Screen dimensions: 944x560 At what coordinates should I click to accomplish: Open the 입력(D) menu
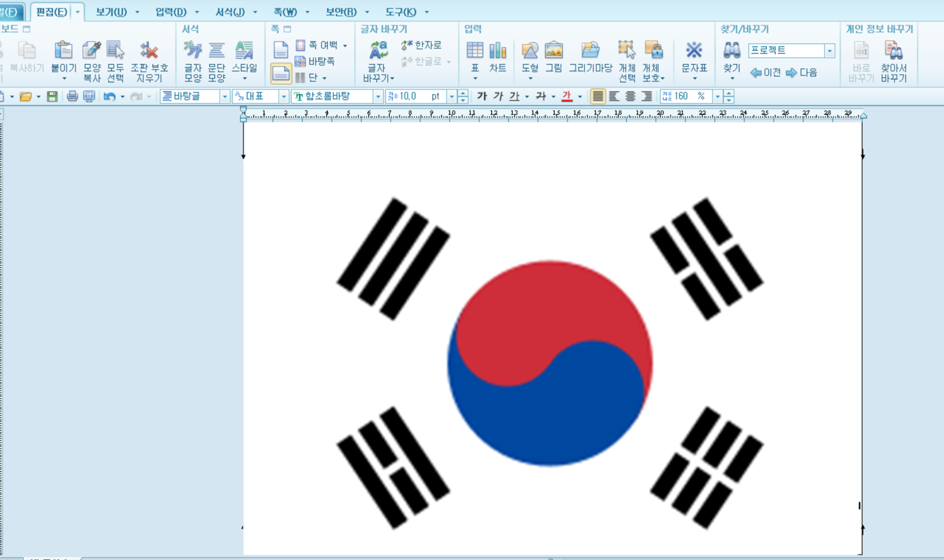[171, 11]
